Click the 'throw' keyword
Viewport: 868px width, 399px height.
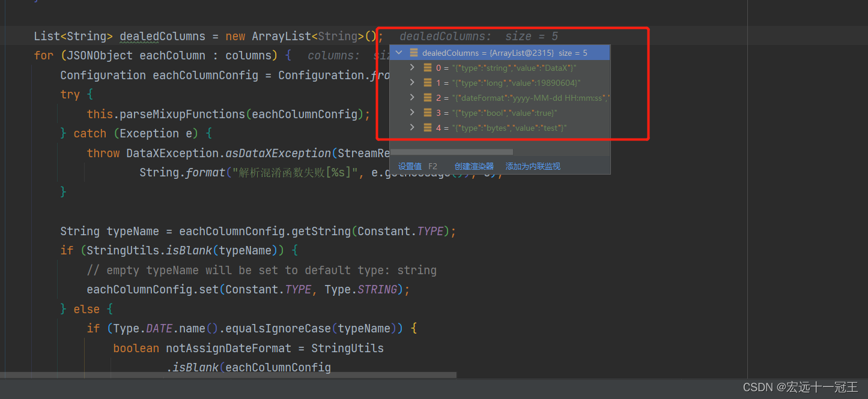103,153
